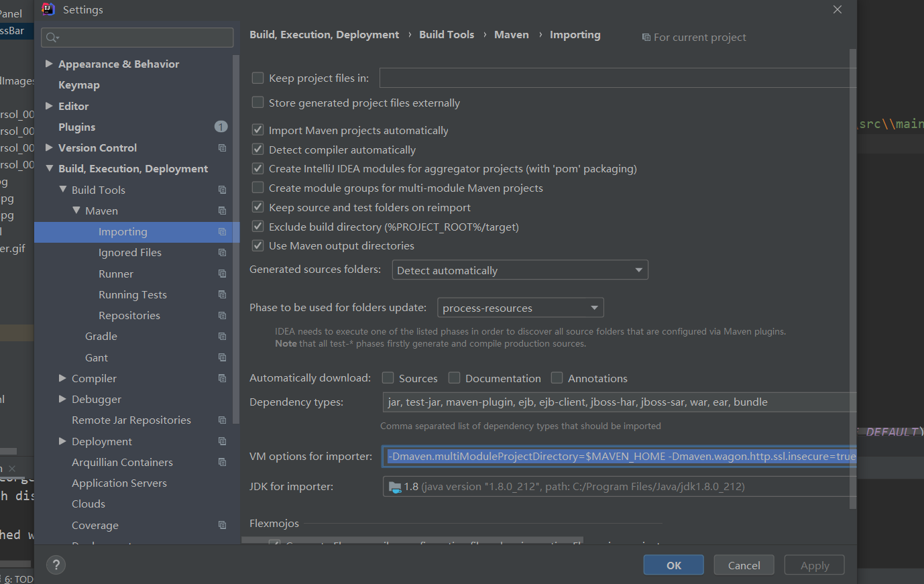
Task: Open Runner settings page
Action: [115, 274]
